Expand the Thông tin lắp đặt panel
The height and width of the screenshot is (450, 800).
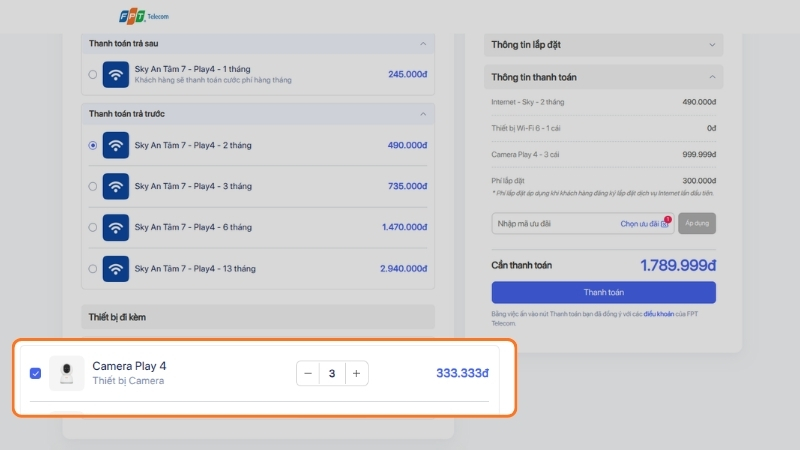pyautogui.click(x=712, y=45)
